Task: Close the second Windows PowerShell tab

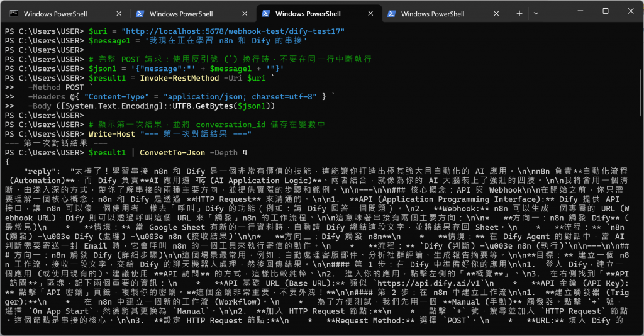Action: (x=245, y=14)
